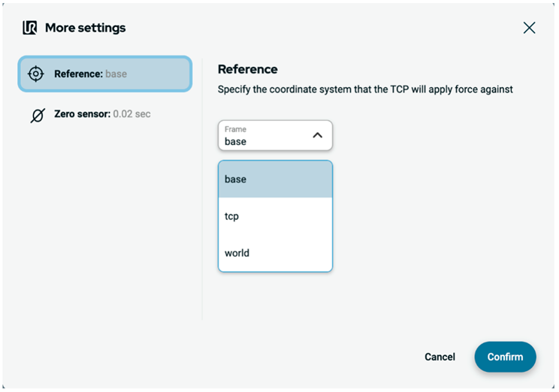Click the '0.02 sec' Zero sensor value
Screen dimensions: 559x392
click(x=132, y=114)
